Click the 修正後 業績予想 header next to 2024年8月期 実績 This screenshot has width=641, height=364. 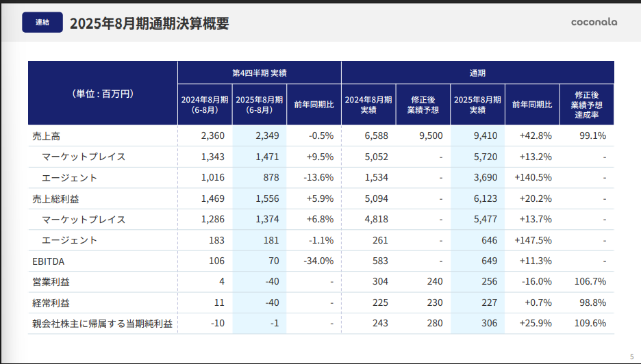[423, 104]
